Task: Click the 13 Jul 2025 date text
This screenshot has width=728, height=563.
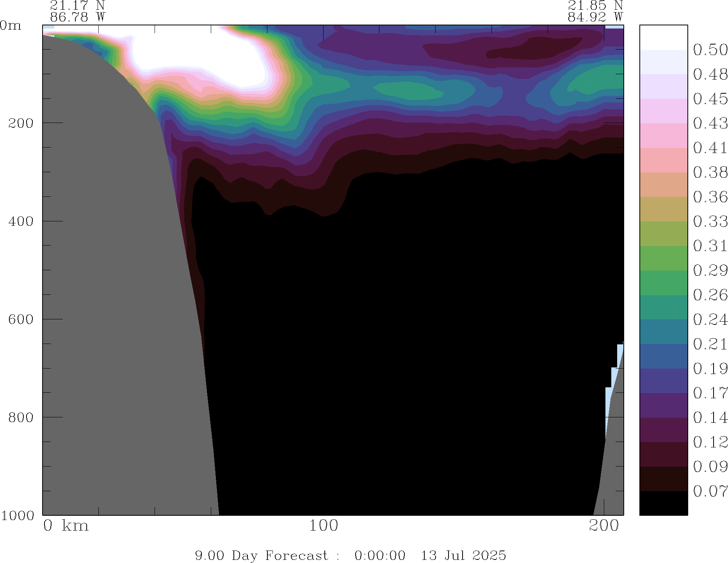Action: [463, 555]
